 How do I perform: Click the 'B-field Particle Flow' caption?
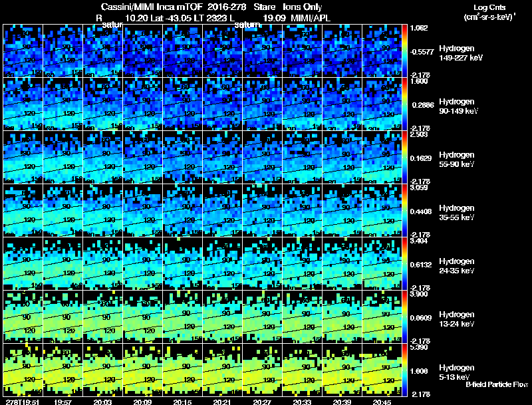[x=497, y=384]
